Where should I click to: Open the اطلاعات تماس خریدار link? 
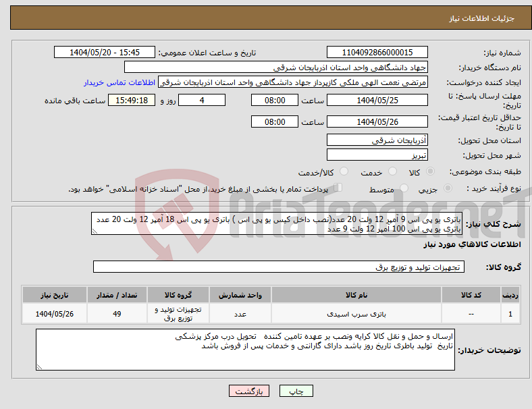point(119,82)
